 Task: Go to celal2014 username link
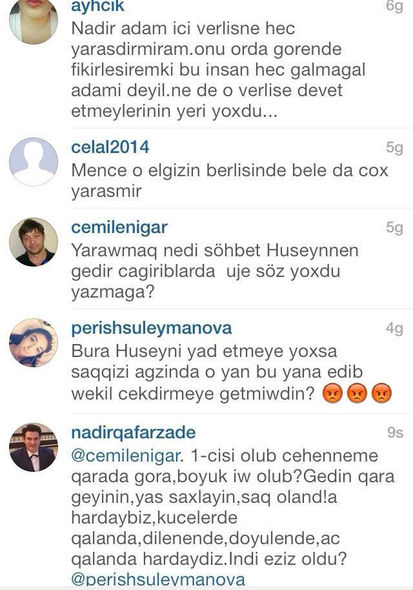[x=110, y=147]
